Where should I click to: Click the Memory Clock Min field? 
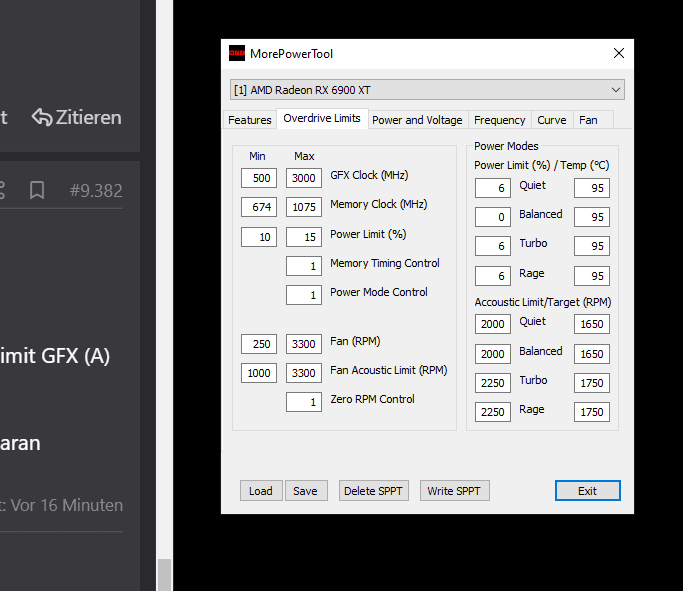pyautogui.click(x=259, y=207)
